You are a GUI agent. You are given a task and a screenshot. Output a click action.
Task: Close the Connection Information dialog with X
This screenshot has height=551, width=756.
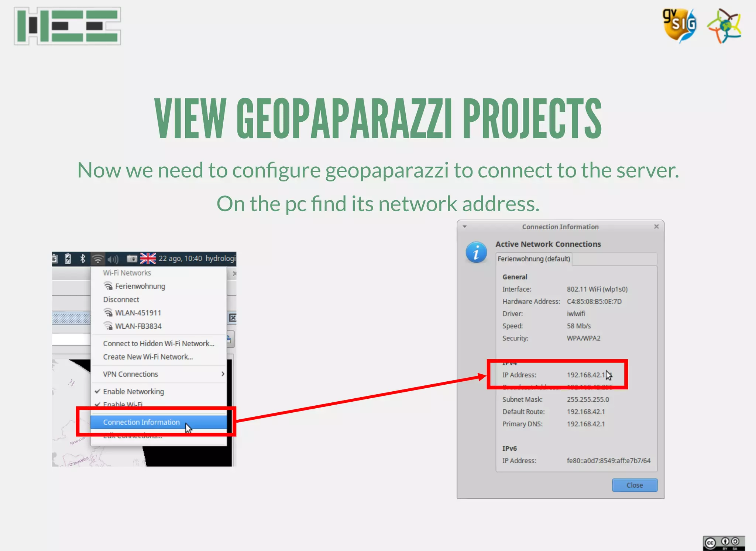656,226
